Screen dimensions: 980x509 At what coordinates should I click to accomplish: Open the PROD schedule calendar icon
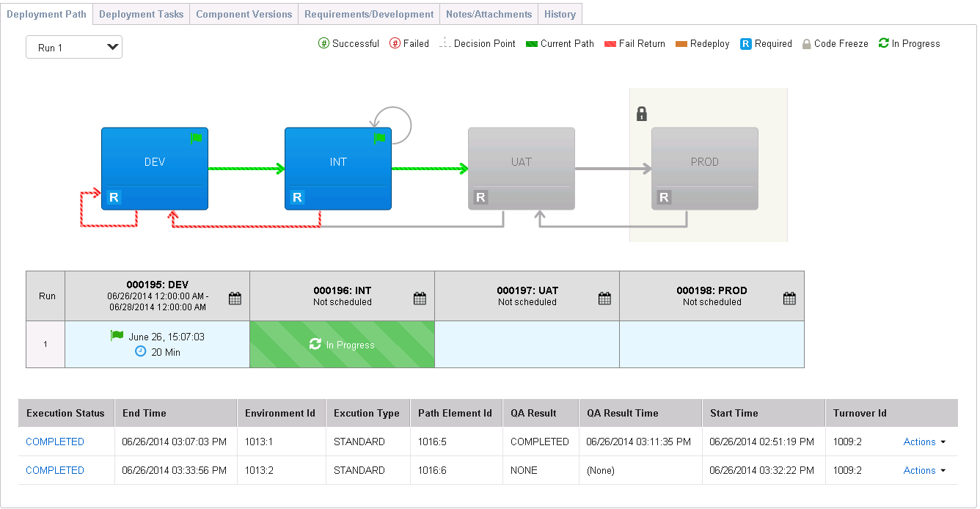(x=789, y=299)
